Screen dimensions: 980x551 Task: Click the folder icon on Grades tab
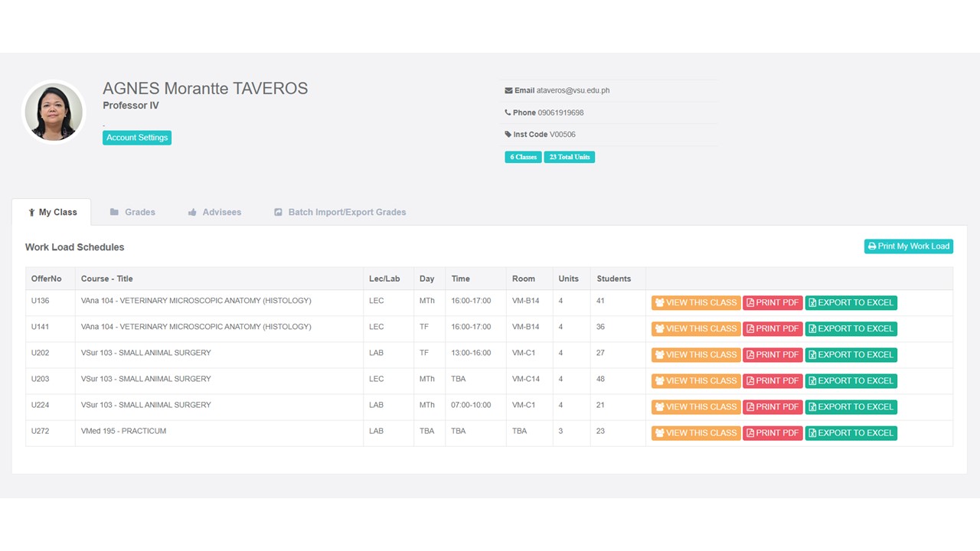coord(114,212)
